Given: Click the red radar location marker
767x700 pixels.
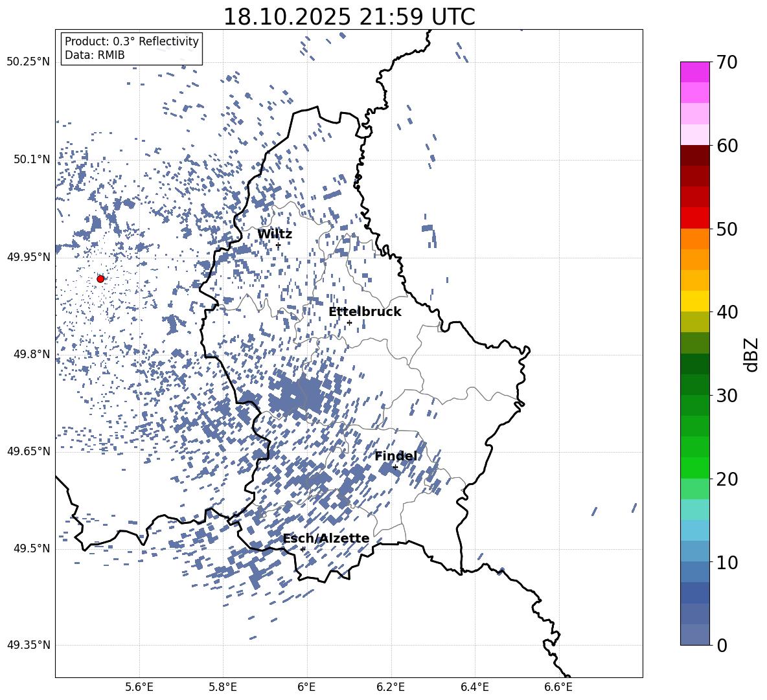Looking at the screenshot, I should [100, 279].
